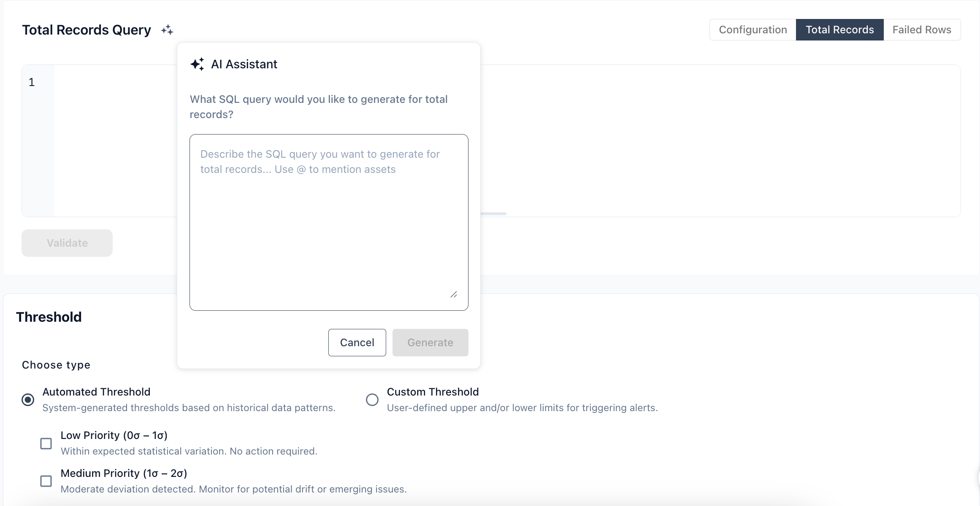The height and width of the screenshot is (506, 980).
Task: Select the Total Records tab
Action: pos(840,30)
